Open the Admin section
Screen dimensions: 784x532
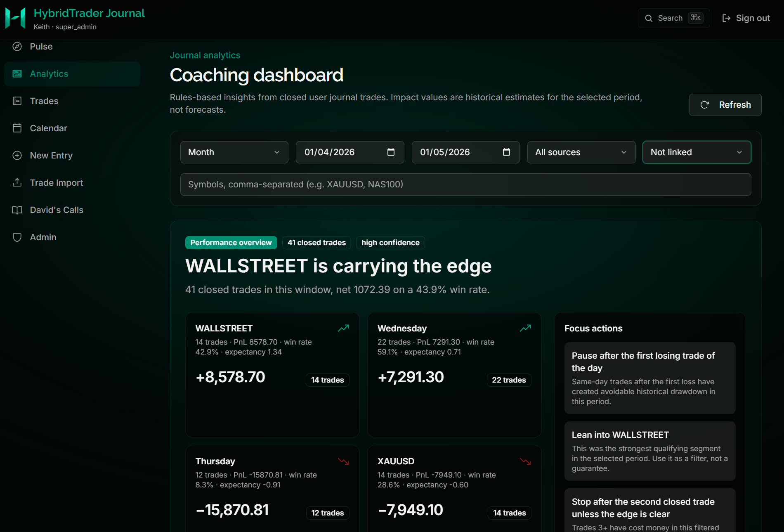coord(72,237)
